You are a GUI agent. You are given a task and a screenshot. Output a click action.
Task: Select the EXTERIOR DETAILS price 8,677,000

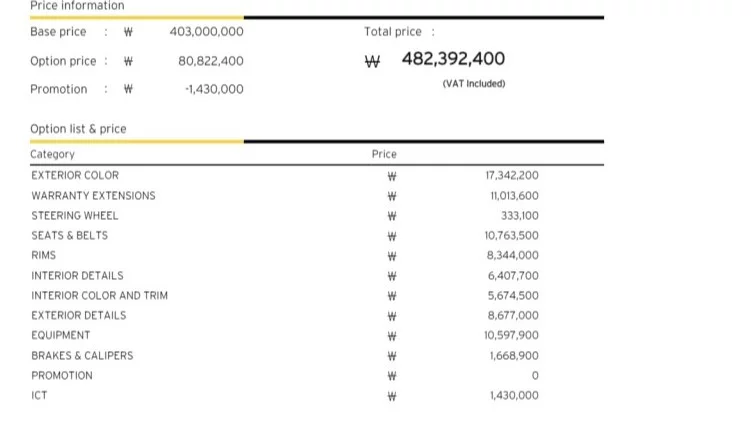513,315
